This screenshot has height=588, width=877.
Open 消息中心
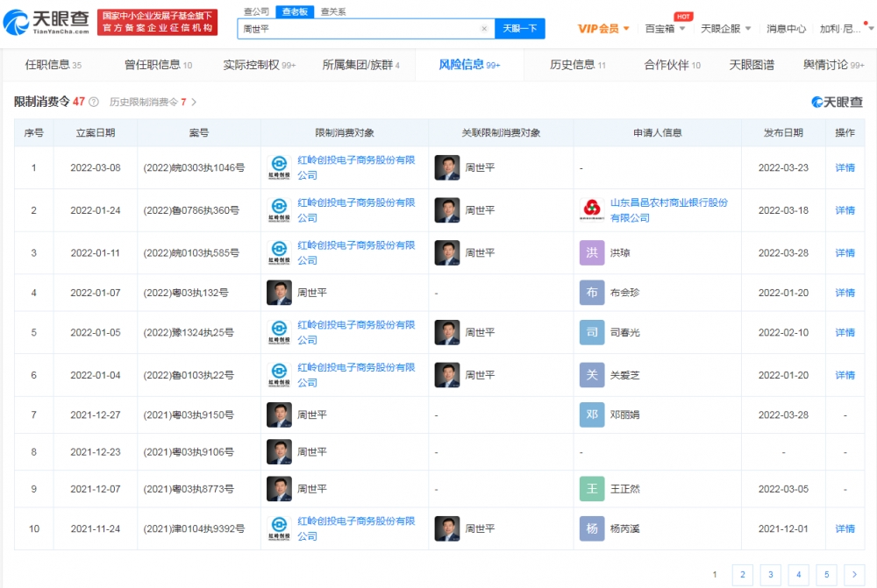click(786, 29)
